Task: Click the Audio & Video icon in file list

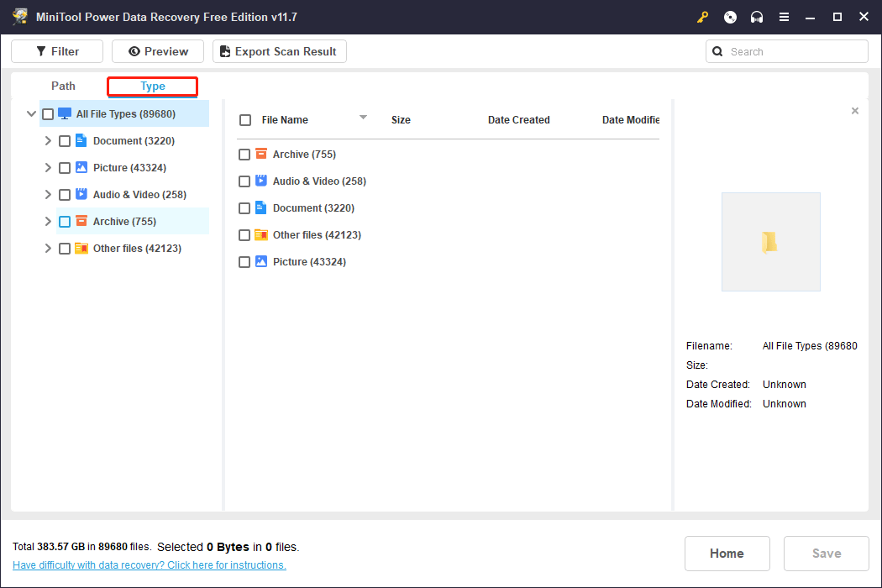Action: (261, 181)
